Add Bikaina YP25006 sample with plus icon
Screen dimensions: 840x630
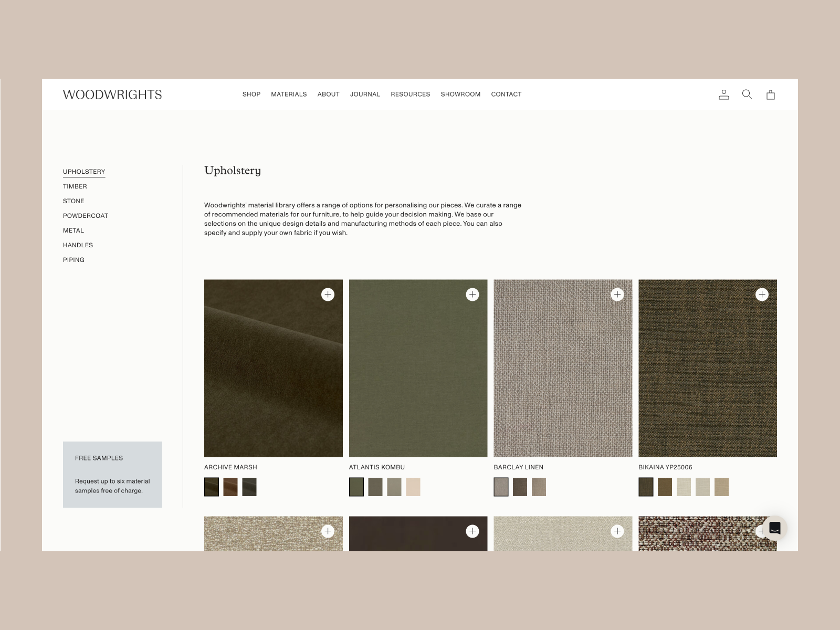pos(762,295)
